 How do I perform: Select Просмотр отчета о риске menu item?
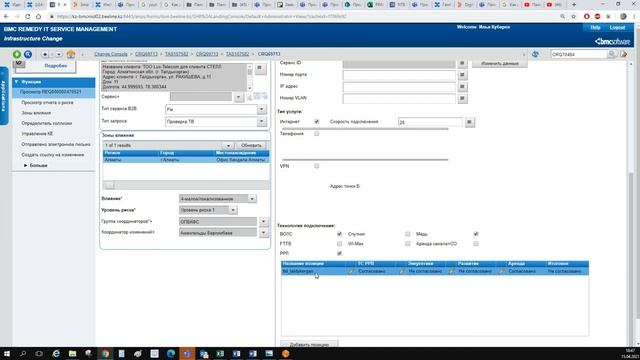(47, 103)
